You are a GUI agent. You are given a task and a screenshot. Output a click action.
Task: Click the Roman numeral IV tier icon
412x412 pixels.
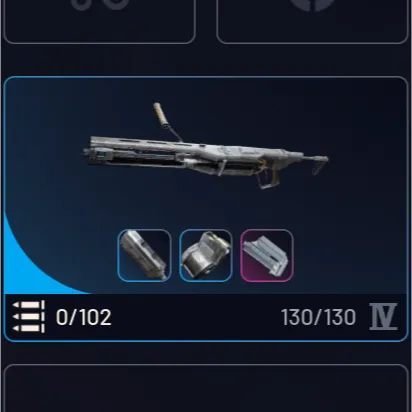pyautogui.click(x=383, y=317)
